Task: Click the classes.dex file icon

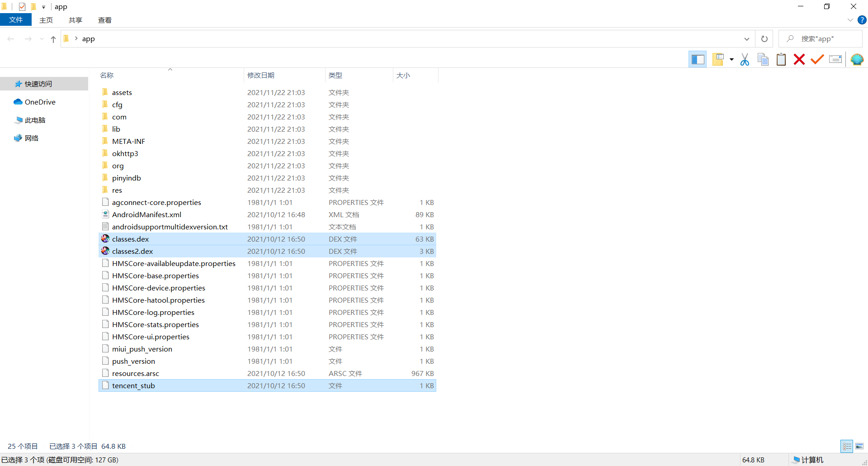Action: (x=105, y=238)
